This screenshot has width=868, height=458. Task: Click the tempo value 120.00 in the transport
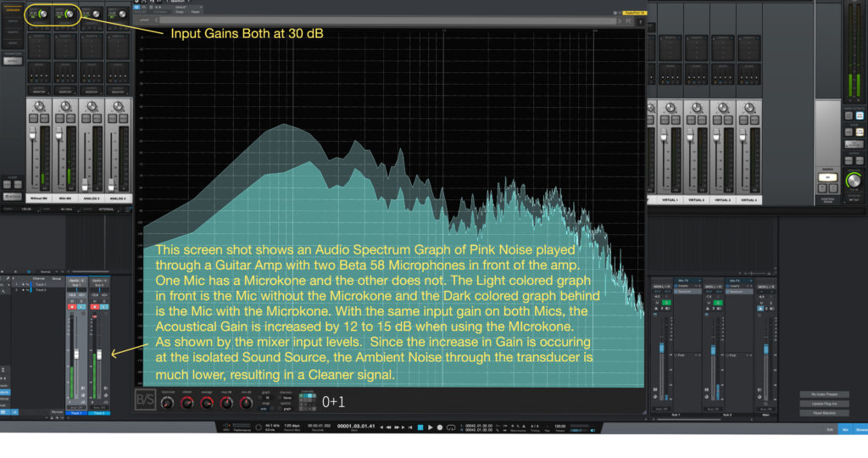click(x=560, y=427)
